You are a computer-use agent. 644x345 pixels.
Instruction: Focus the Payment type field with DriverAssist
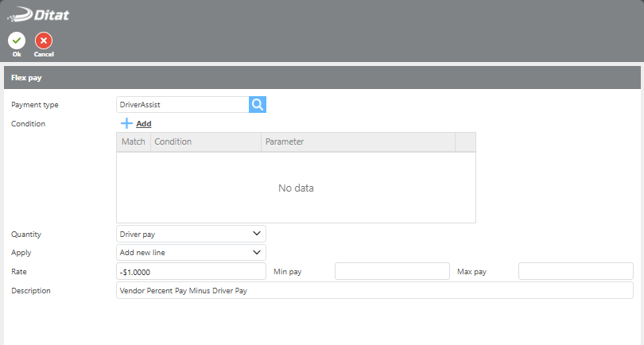tap(182, 104)
